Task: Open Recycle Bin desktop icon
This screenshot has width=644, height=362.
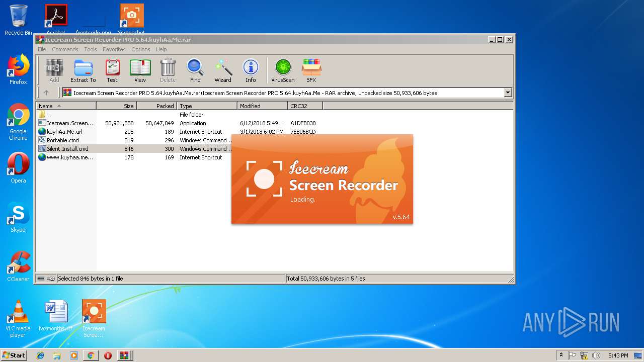Action: coord(18,20)
